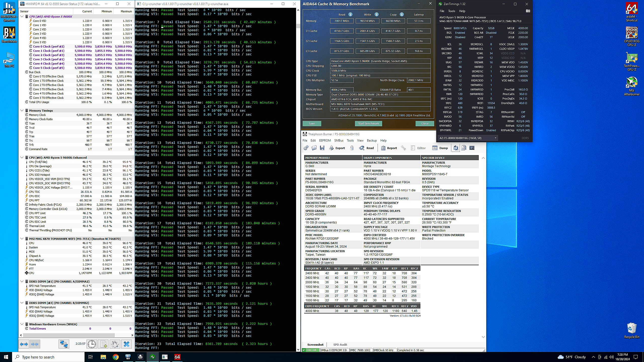Click Read in Thaiphoon Burner toolbar

coord(367,148)
